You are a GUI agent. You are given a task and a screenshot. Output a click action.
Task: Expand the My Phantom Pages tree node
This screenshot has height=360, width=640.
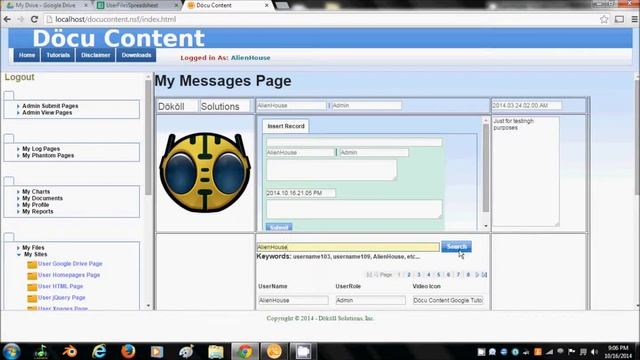(x=18, y=156)
